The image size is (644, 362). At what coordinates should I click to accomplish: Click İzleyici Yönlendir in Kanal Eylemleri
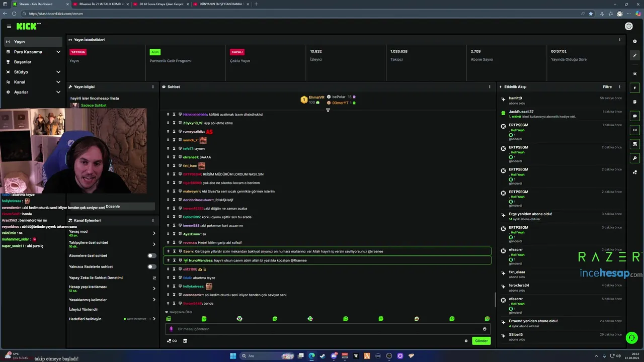pos(84,309)
